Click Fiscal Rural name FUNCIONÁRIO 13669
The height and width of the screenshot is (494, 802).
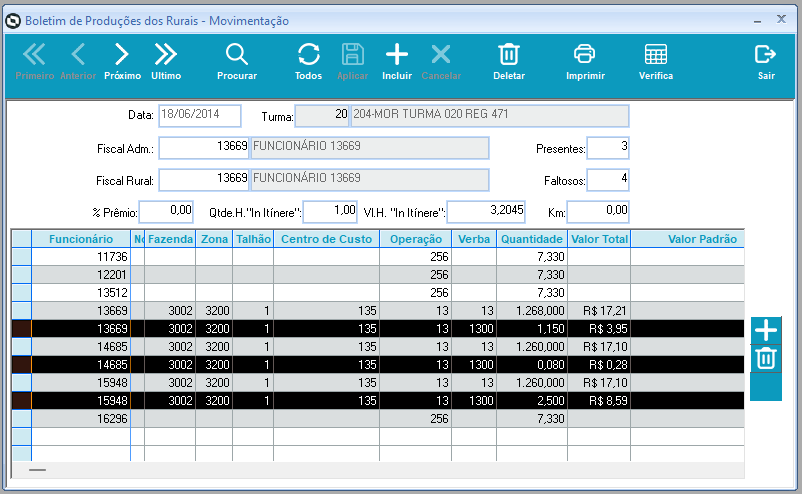click(x=370, y=179)
